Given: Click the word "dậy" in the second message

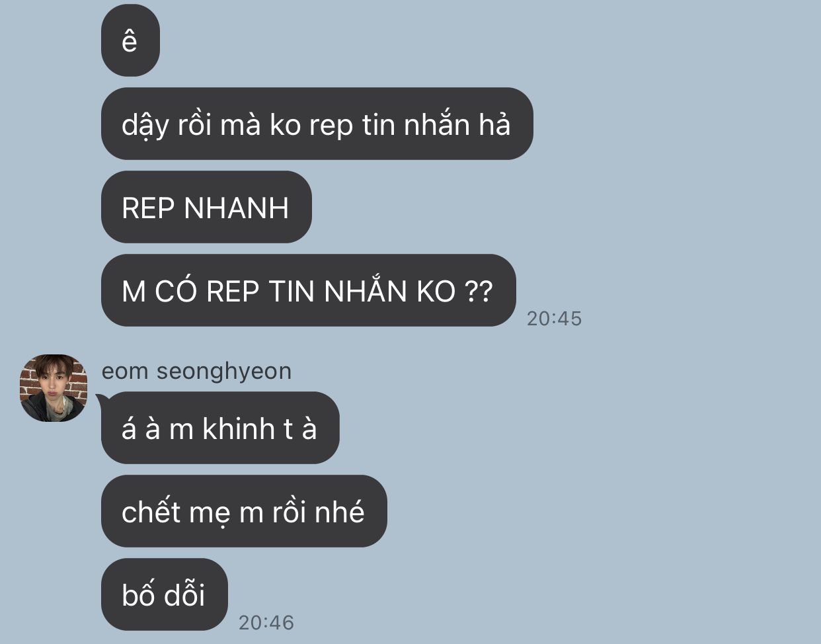Looking at the screenshot, I should coord(145,126).
